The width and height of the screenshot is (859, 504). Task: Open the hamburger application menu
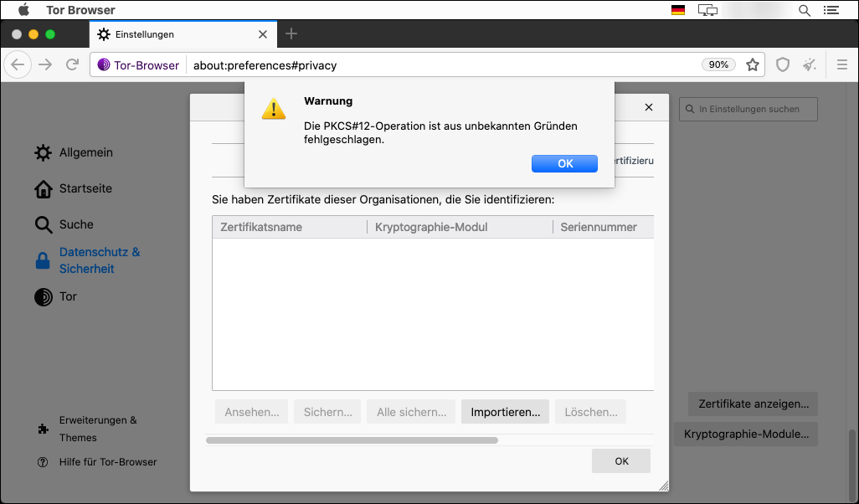pyautogui.click(x=842, y=65)
